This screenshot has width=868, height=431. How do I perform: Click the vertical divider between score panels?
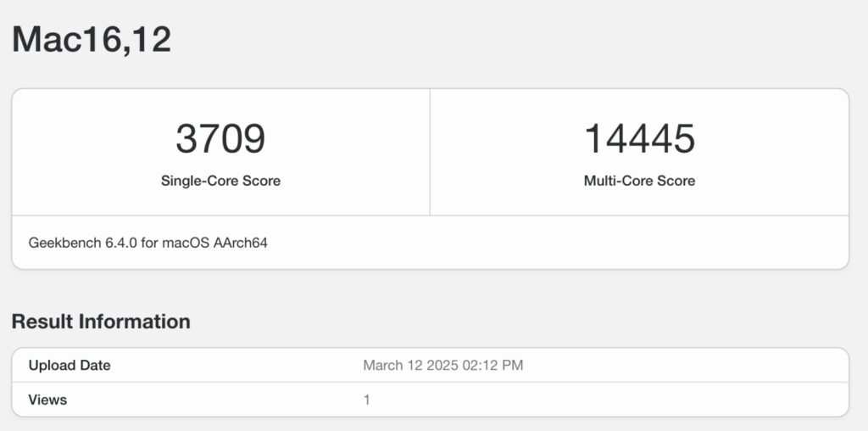coord(430,152)
